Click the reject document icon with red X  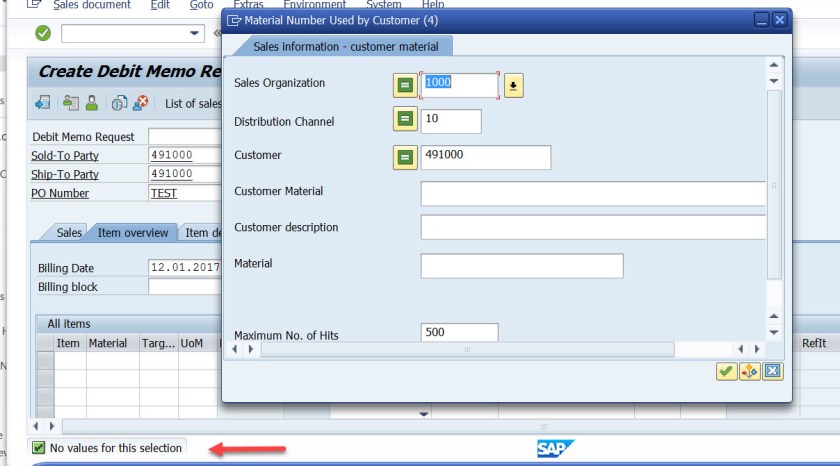(140, 102)
